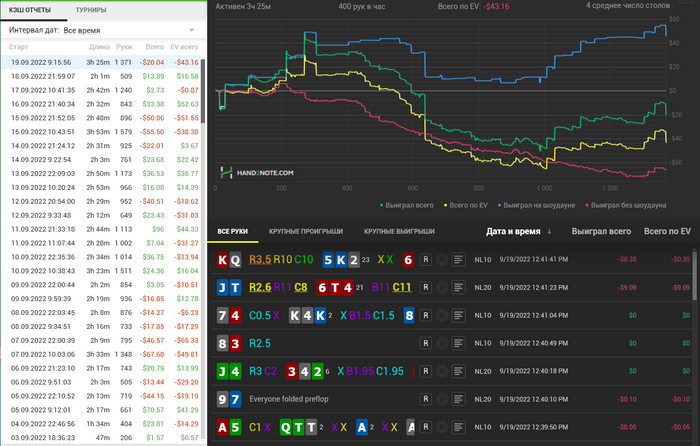Open replayer R for the 97 hand
The height and width of the screenshot is (446, 700).
[425, 399]
